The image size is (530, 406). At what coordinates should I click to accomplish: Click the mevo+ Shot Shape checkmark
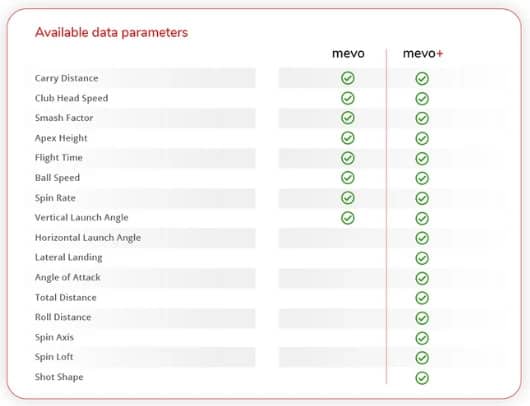pos(422,378)
